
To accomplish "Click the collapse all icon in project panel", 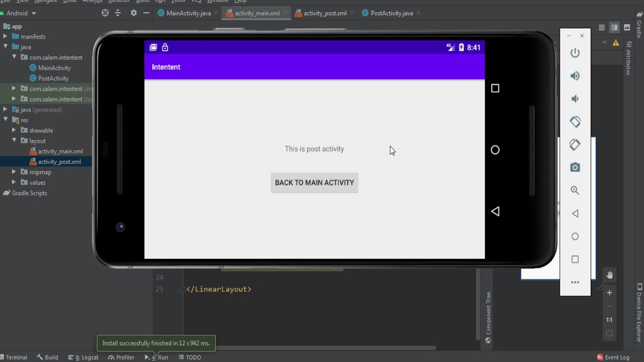I will tap(118, 13).
